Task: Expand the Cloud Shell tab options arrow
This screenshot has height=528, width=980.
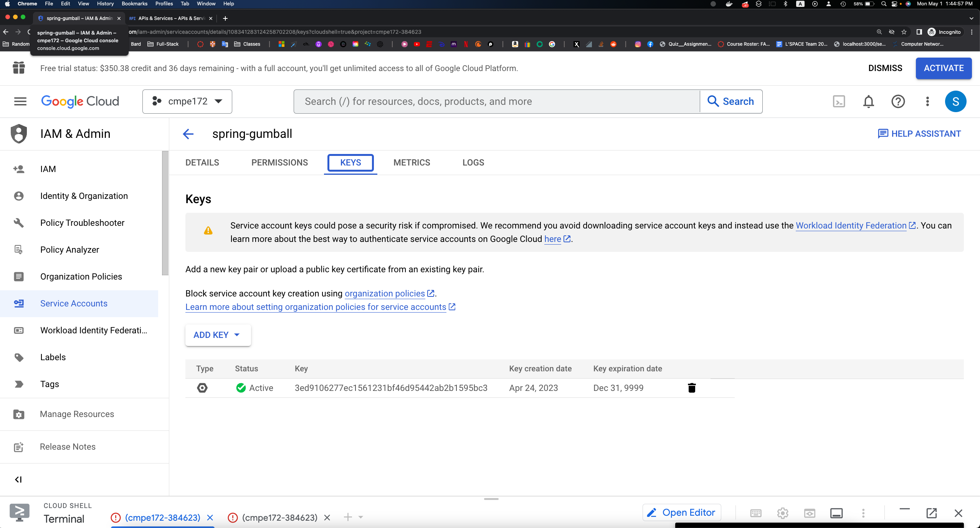Action: pyautogui.click(x=359, y=517)
